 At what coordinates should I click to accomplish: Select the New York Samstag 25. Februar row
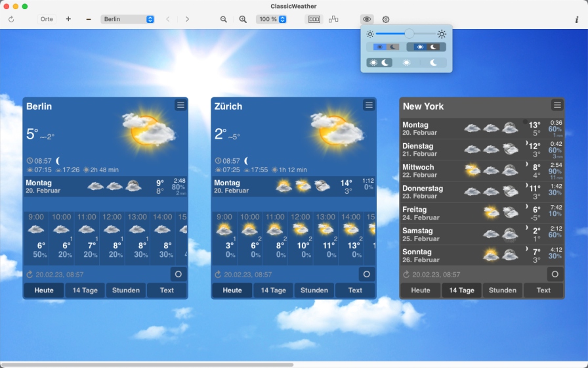(482, 235)
